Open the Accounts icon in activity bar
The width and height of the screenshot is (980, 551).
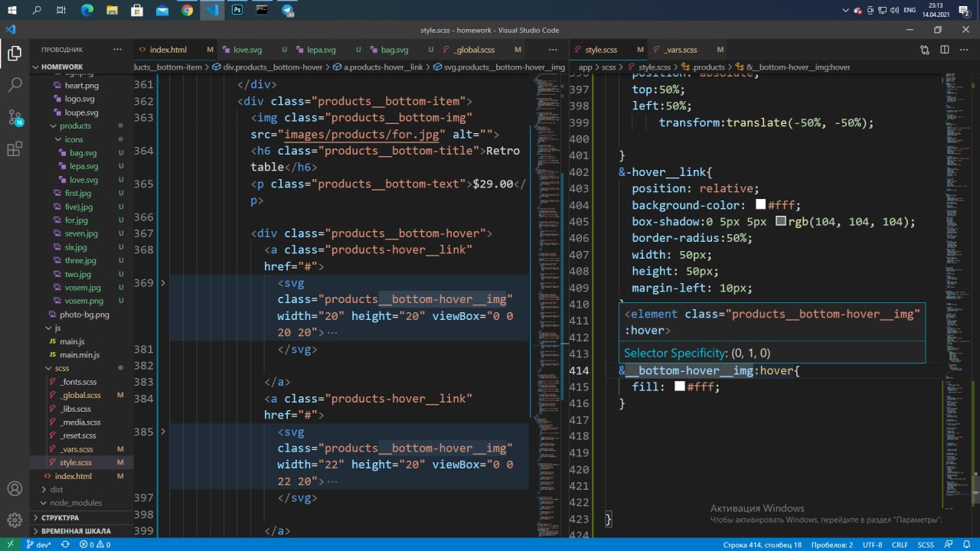click(15, 488)
